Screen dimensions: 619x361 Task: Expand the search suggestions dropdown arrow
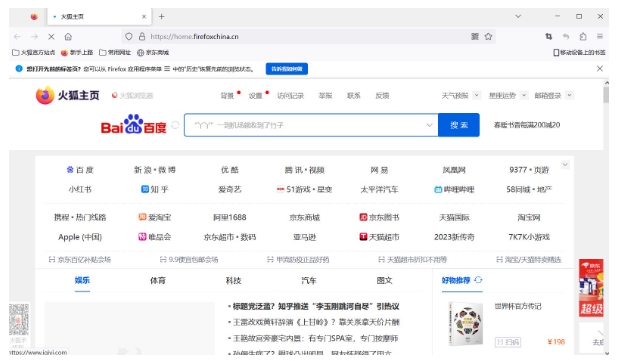pyautogui.click(x=429, y=125)
